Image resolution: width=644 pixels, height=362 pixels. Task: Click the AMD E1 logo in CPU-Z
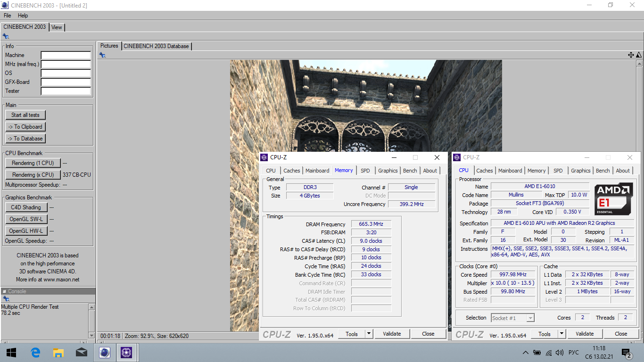[x=613, y=199]
